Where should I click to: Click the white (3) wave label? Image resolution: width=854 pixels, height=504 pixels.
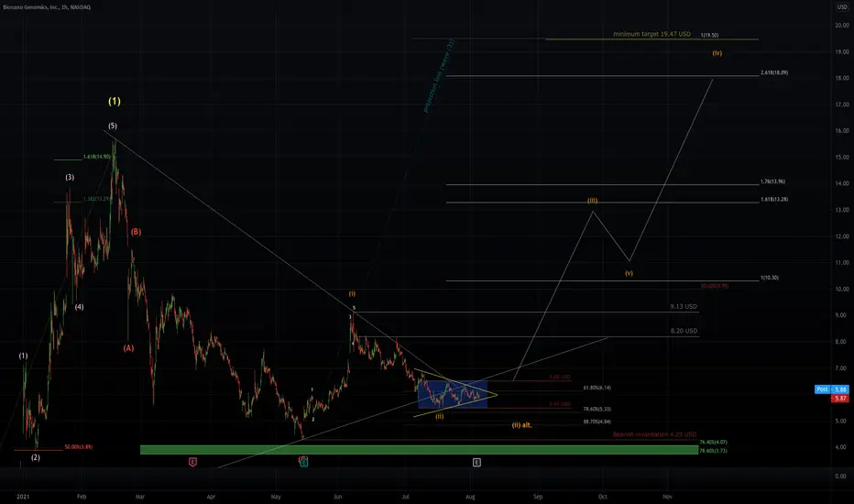click(70, 177)
